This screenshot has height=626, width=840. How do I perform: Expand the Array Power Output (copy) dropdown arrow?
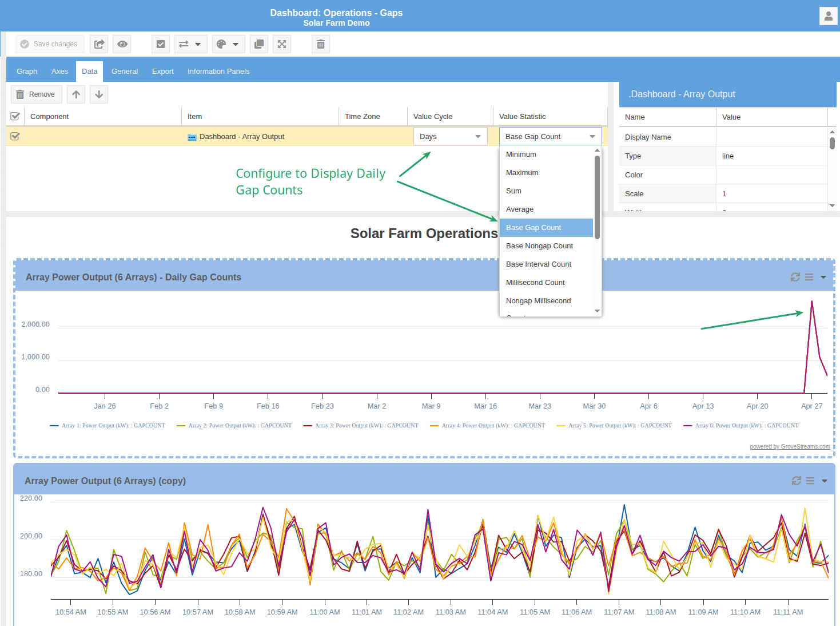click(x=825, y=481)
